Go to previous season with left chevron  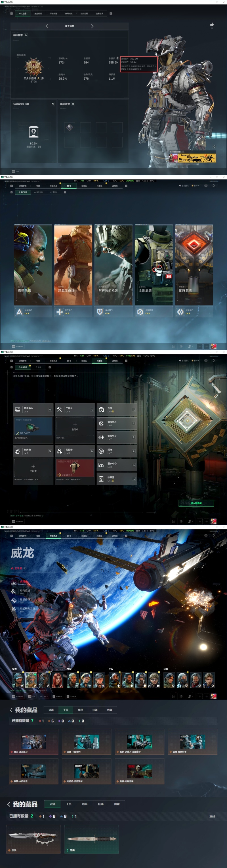(x=47, y=26)
